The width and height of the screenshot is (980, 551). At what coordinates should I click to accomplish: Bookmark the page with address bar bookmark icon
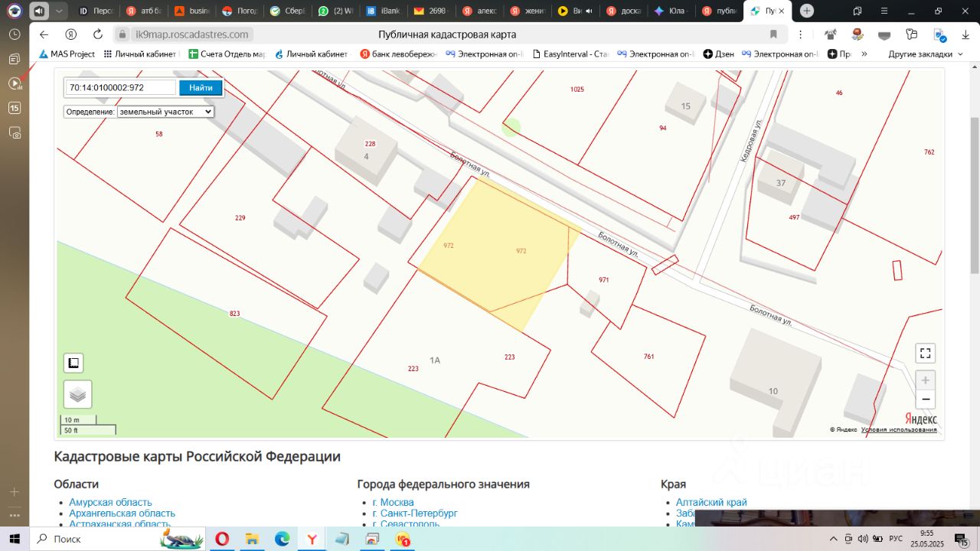click(773, 34)
